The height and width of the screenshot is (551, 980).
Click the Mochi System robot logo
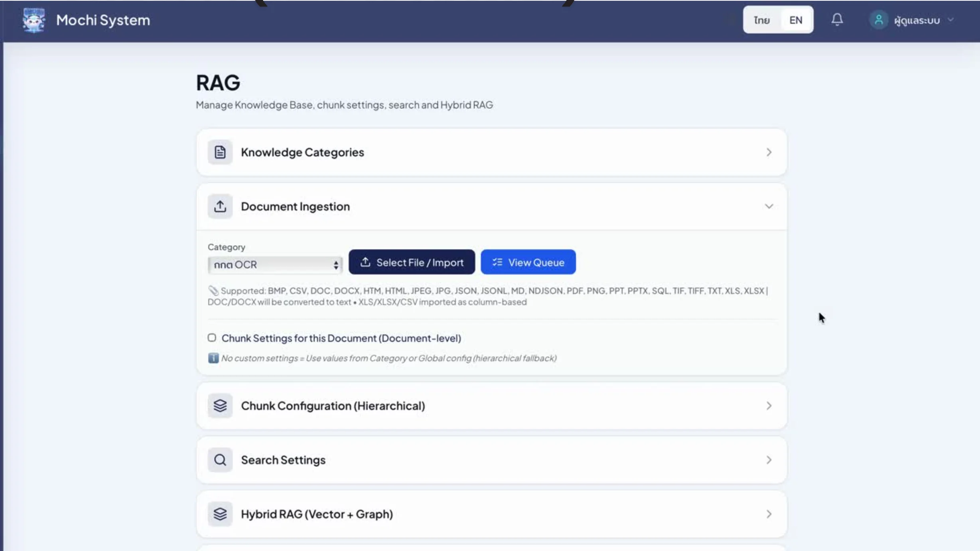[x=34, y=20]
